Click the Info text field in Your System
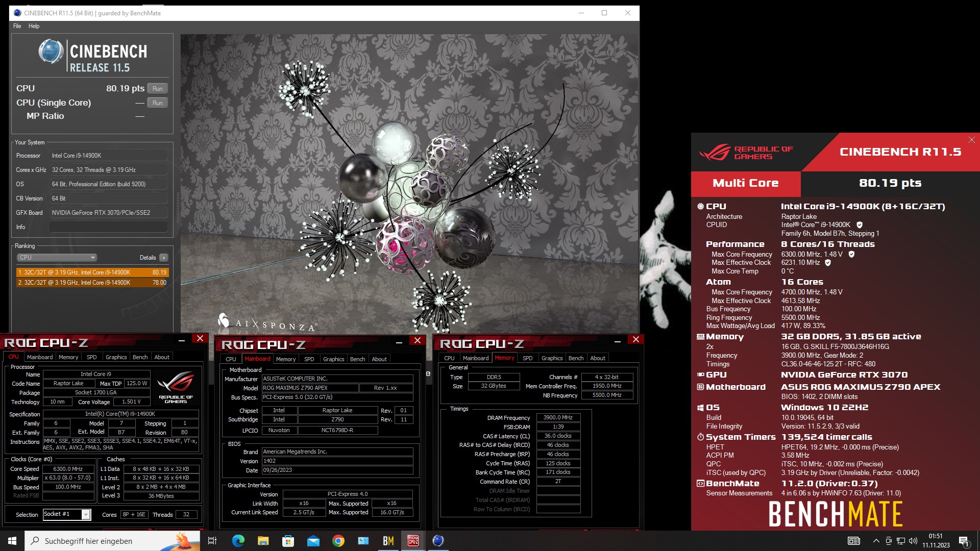Screen dimensions: 980x551 [109, 227]
